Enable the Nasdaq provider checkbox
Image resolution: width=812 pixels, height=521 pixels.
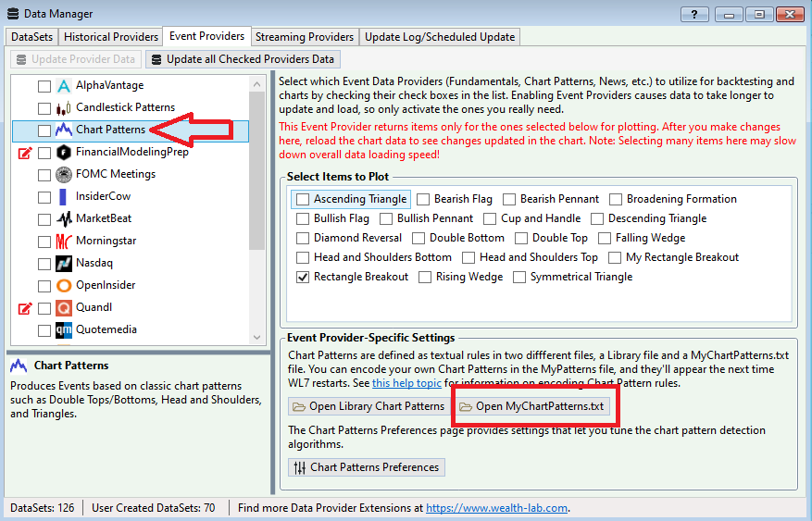tap(44, 265)
